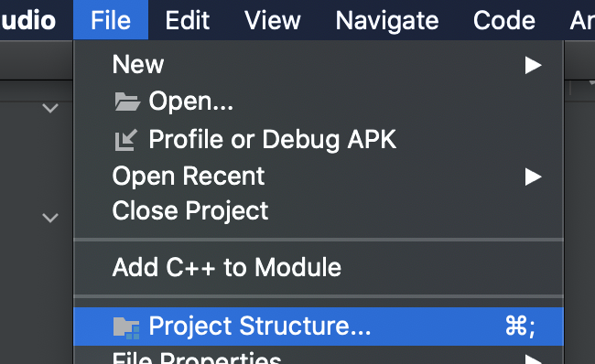Click the Project Structure folder icon
This screenshot has height=364, width=595.
126,328
